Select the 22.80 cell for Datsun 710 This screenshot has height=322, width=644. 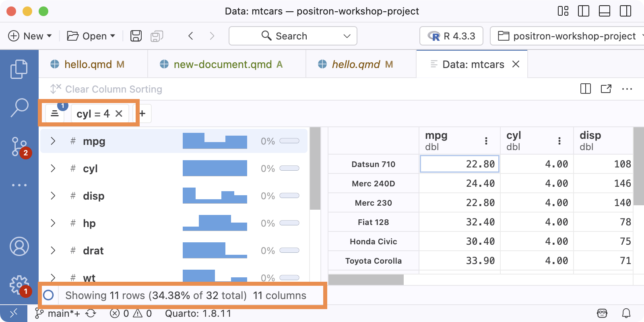coord(460,164)
